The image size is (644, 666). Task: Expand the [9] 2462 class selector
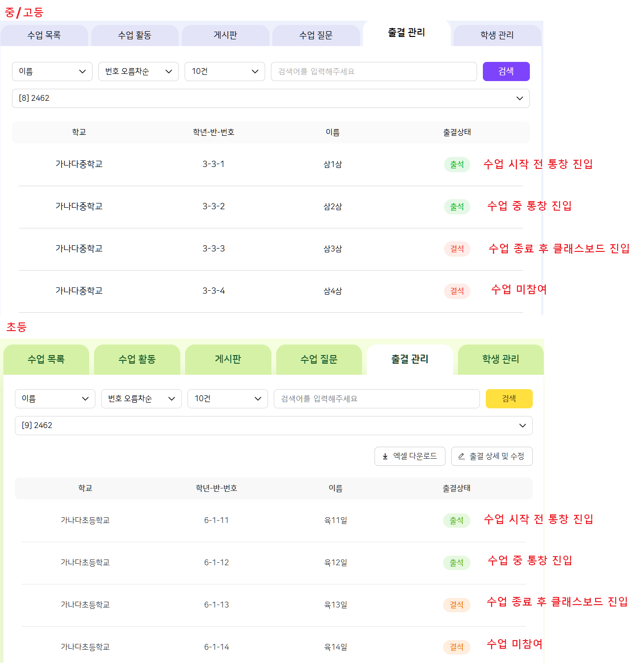click(274, 426)
